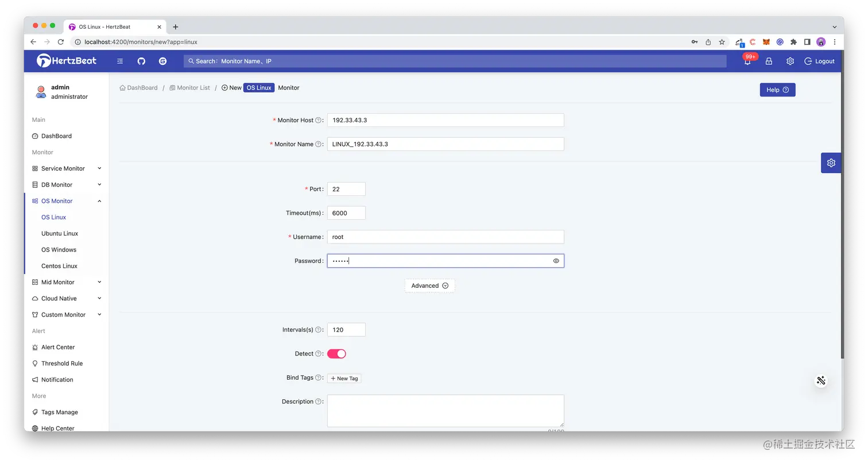
Task: Show password with the eye icon
Action: (x=556, y=261)
